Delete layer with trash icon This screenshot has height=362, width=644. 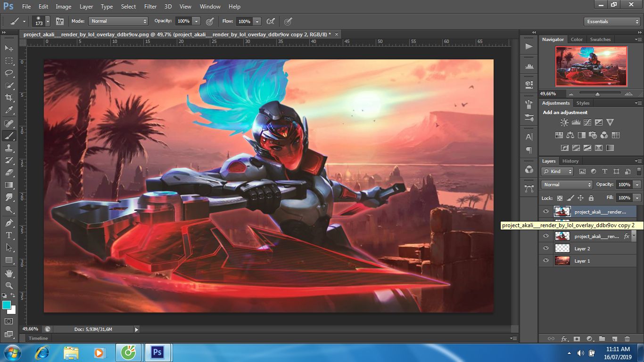tap(627, 338)
